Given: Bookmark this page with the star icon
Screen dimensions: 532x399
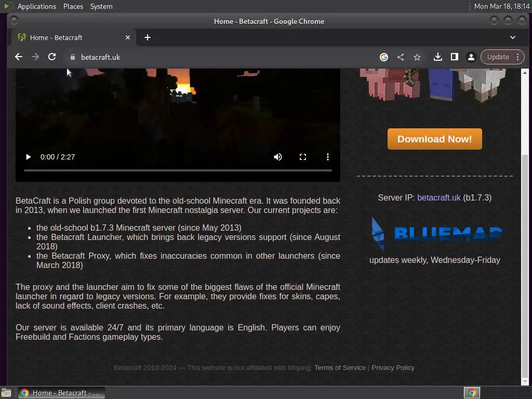Looking at the screenshot, I should click(417, 57).
